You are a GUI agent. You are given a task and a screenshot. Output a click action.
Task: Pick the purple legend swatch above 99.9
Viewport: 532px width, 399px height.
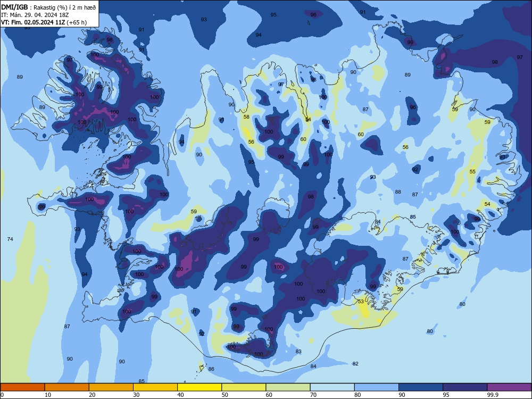pos(509,387)
